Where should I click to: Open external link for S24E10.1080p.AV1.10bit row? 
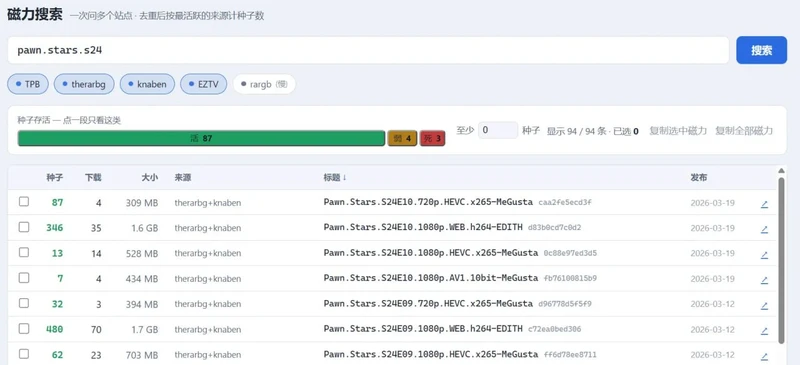pyautogui.click(x=764, y=280)
